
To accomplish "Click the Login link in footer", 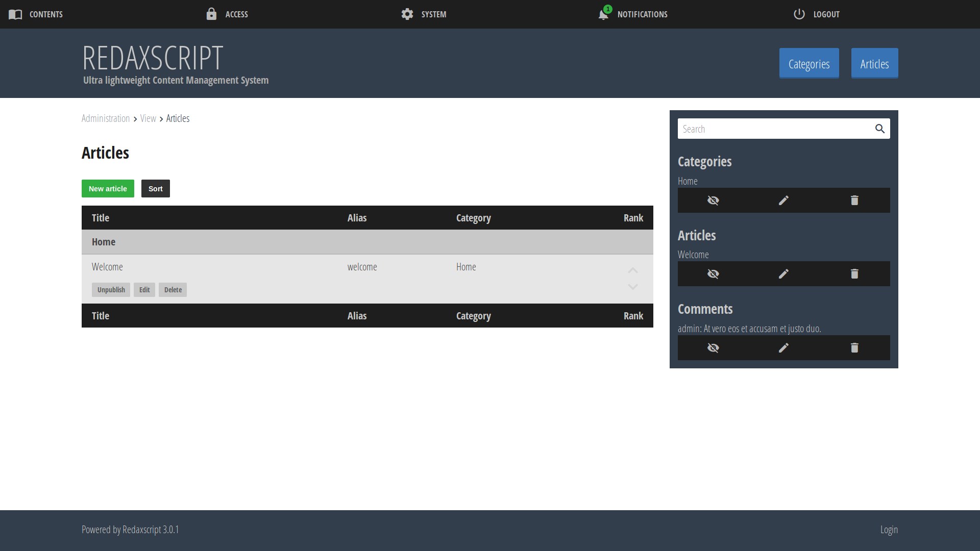I will point(889,530).
